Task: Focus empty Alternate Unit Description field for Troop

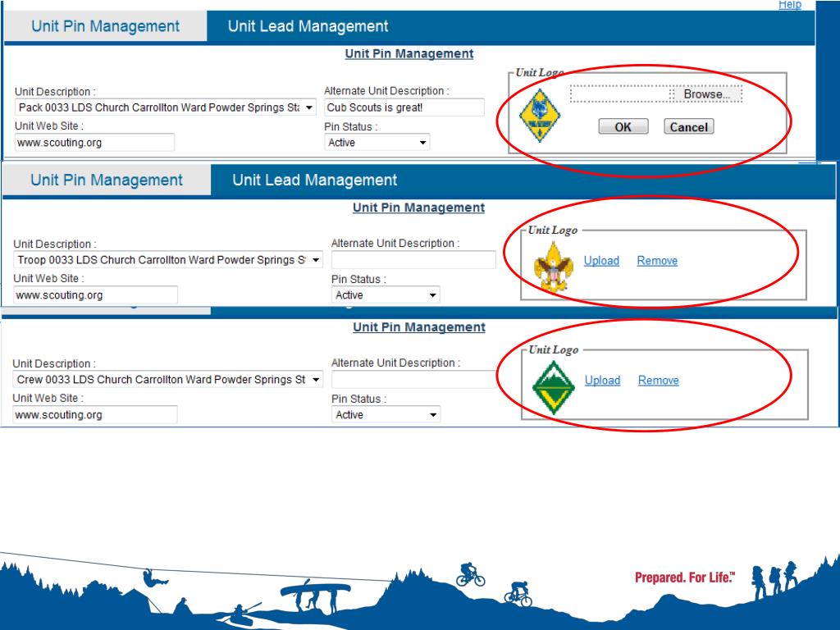Action: 413,260
